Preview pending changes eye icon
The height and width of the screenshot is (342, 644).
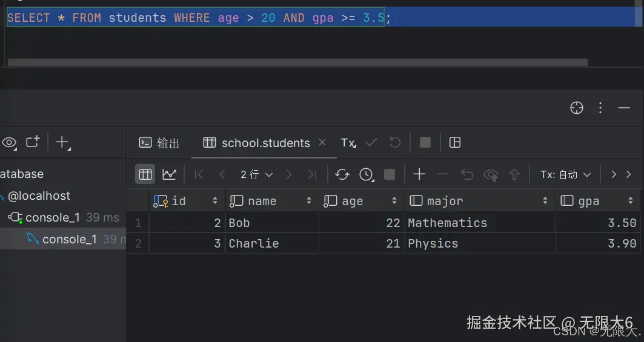pyautogui.click(x=491, y=175)
